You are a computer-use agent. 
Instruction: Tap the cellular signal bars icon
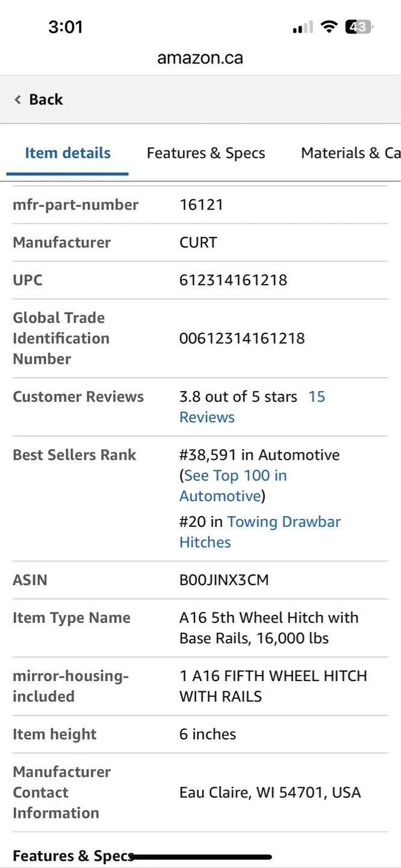[x=303, y=27]
